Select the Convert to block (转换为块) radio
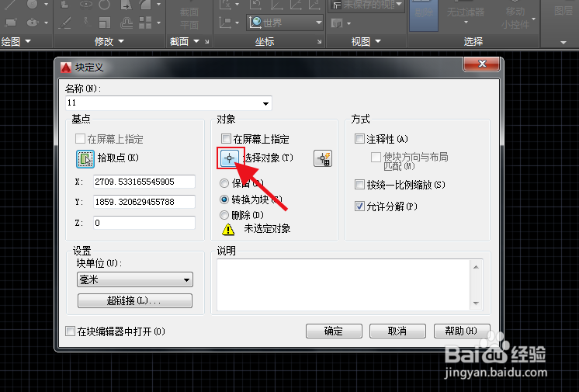Screen dimensions: 579x392 pyautogui.click(x=224, y=199)
